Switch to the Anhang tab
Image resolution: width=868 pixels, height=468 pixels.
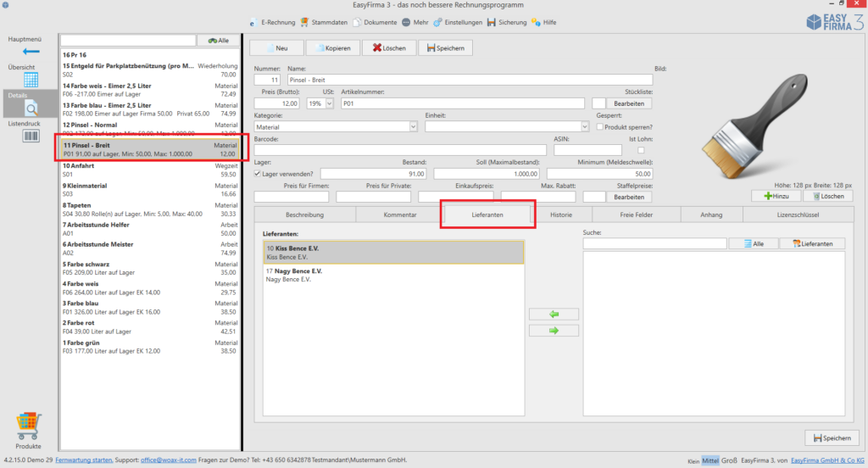click(x=711, y=214)
